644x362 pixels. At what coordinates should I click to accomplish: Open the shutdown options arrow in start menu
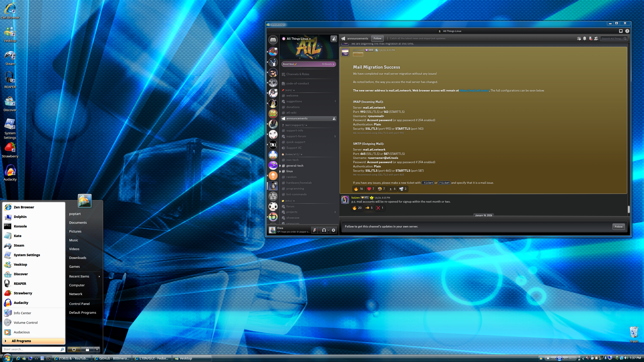[97, 349]
